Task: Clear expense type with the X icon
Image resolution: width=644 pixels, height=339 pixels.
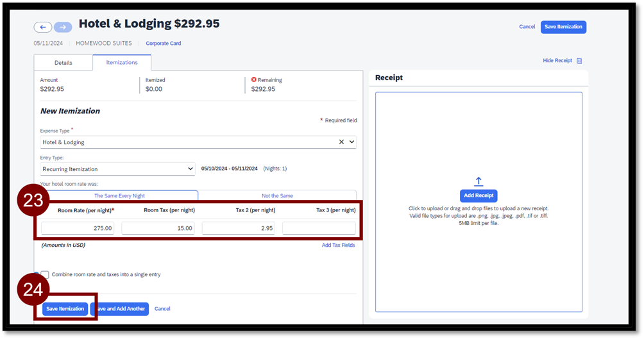Action: 341,142
